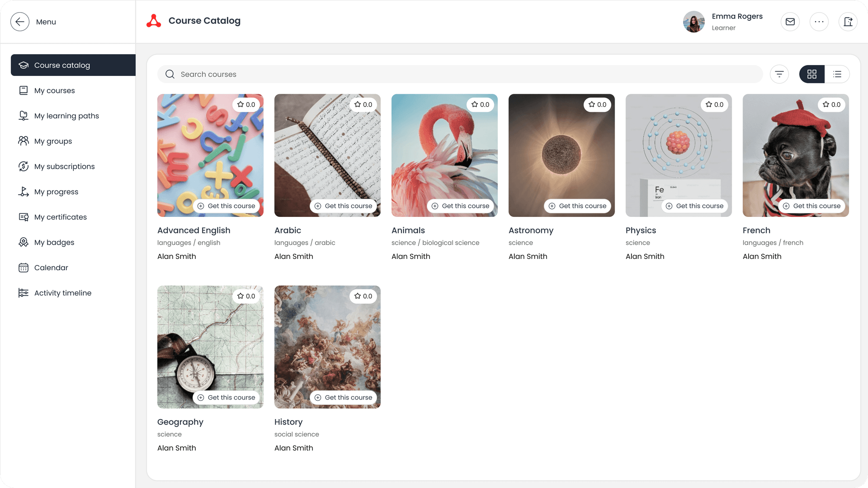The height and width of the screenshot is (488, 868).
Task: Open Emma Rogers profile avatar
Action: (694, 21)
